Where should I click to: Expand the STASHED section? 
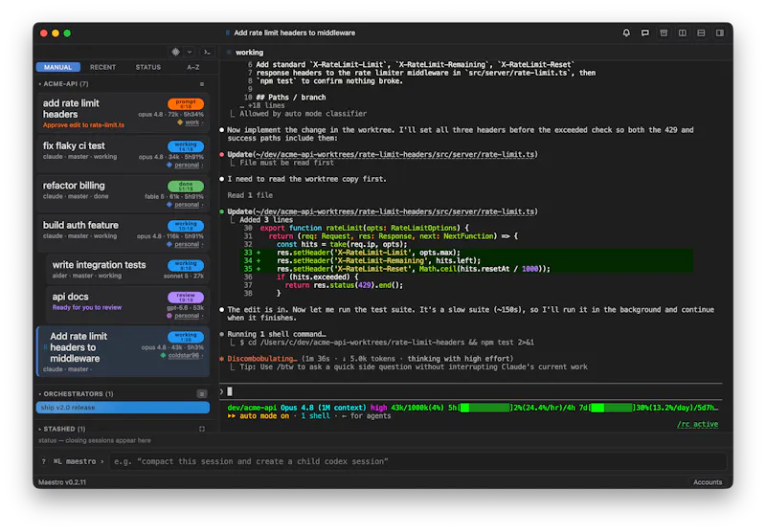point(40,429)
